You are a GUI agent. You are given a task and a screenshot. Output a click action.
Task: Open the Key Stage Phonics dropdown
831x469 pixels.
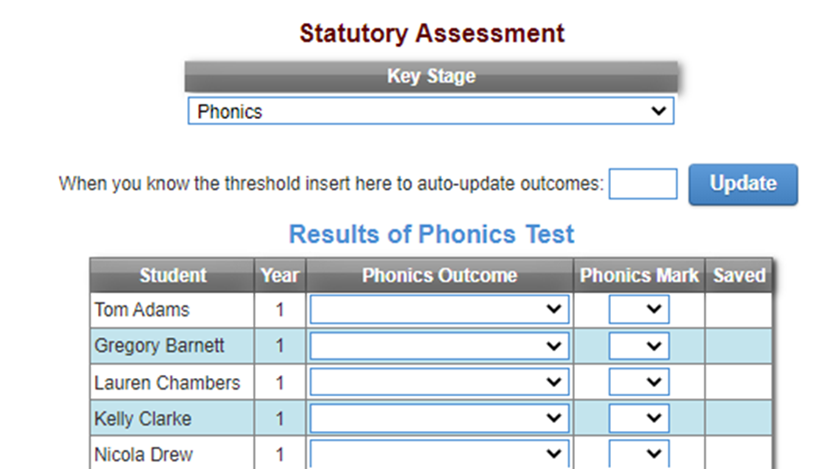pos(431,112)
